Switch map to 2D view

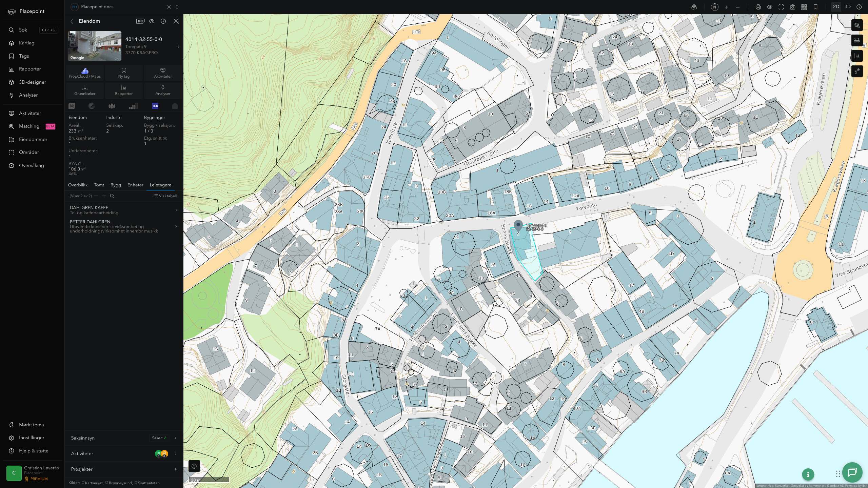click(836, 7)
